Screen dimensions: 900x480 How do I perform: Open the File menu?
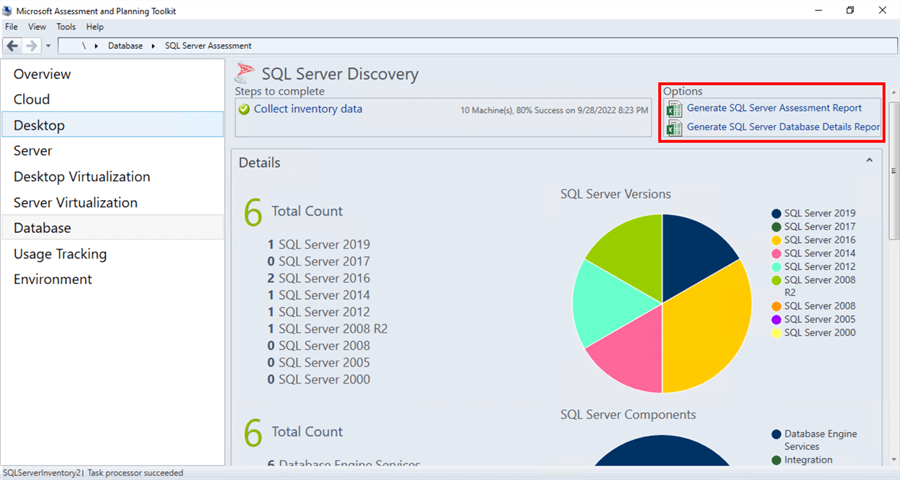pyautogui.click(x=11, y=27)
